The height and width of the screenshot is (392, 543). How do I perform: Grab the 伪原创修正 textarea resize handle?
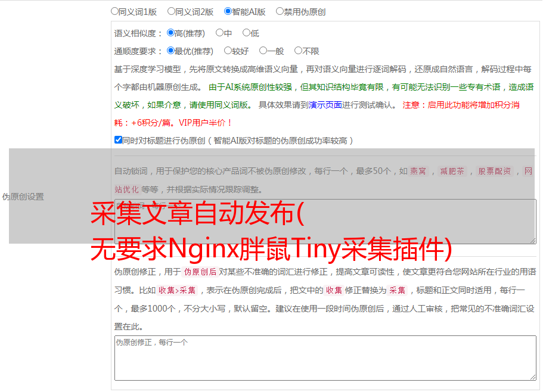533,378
